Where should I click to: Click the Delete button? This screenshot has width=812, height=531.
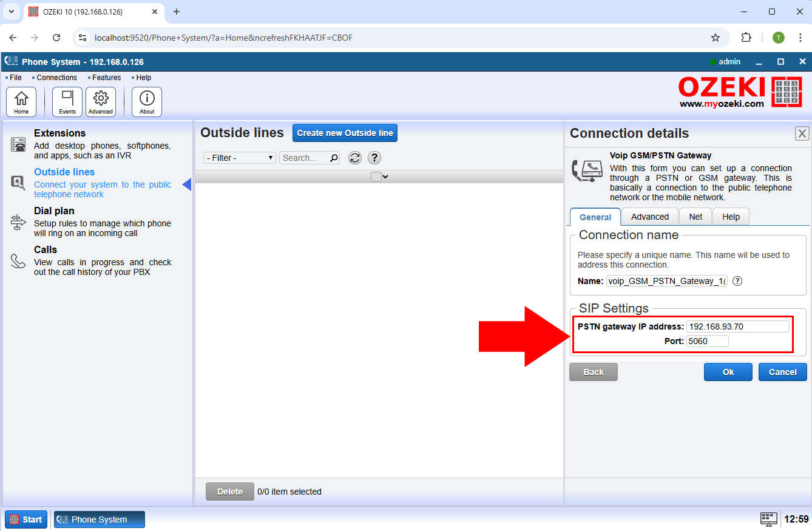coord(230,492)
